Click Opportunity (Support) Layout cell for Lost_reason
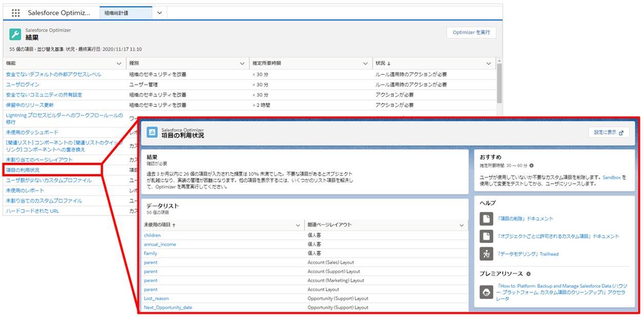The width and height of the screenshot is (644, 317). pyautogui.click(x=338, y=299)
